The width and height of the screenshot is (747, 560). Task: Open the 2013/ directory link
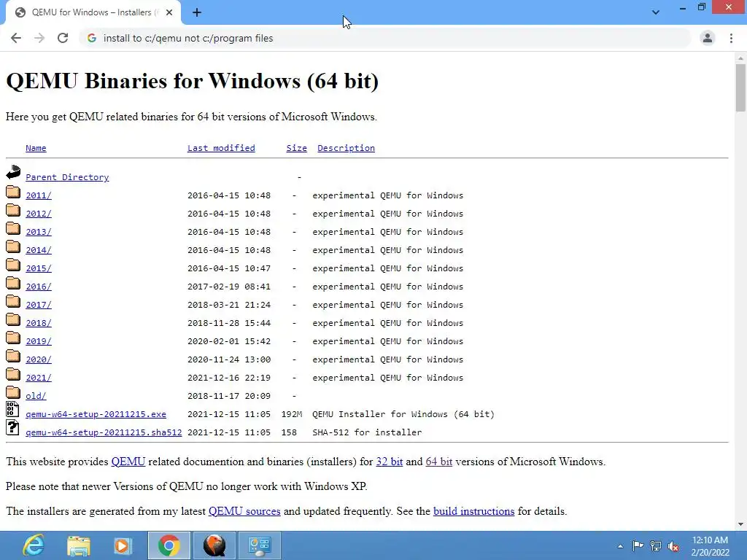pos(39,232)
